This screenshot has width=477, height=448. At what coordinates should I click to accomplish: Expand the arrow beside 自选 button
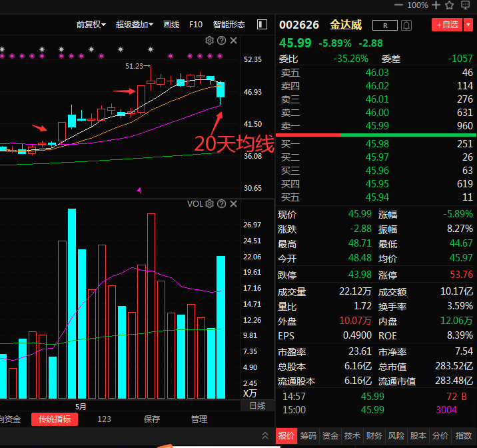[468, 25]
